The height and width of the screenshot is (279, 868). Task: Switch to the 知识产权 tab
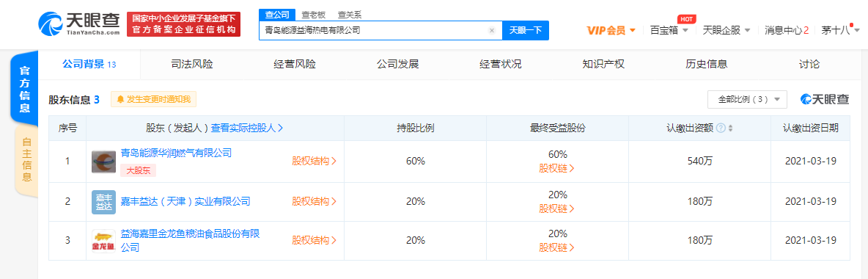point(603,65)
